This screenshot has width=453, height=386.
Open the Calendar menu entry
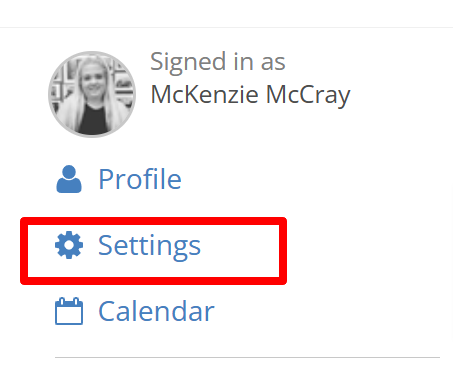135,311
